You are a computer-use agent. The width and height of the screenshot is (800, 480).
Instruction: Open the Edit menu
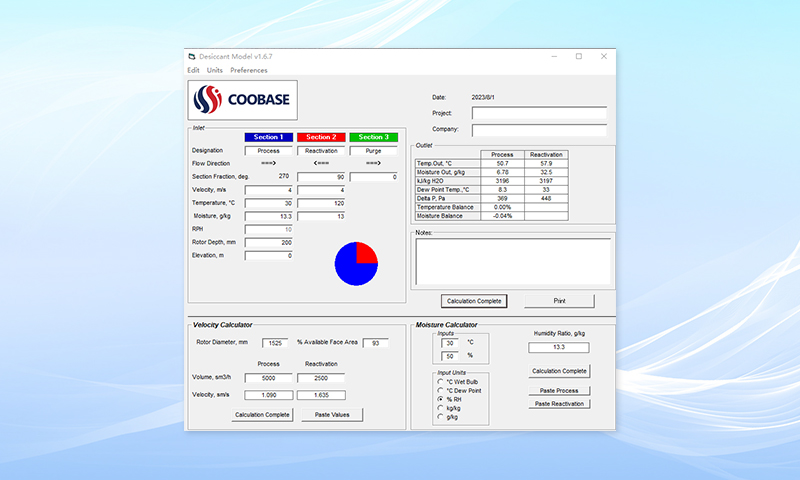pyautogui.click(x=193, y=70)
